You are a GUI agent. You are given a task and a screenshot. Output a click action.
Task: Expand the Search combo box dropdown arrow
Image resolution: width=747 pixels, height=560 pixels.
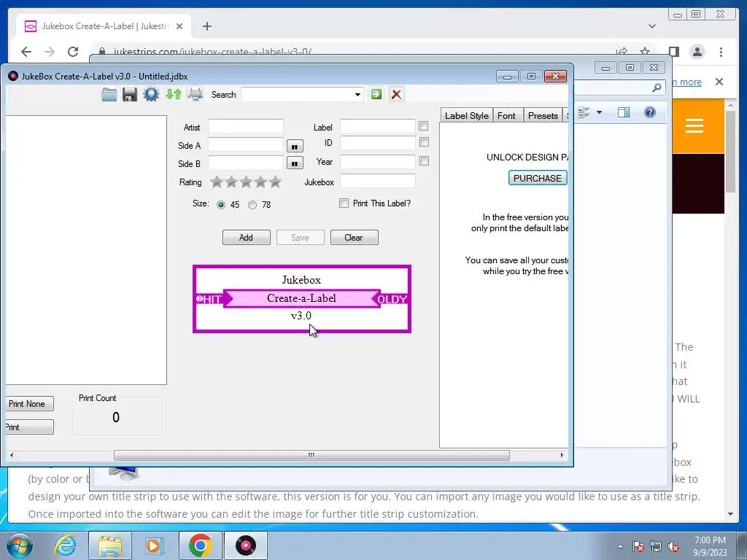[x=357, y=94]
